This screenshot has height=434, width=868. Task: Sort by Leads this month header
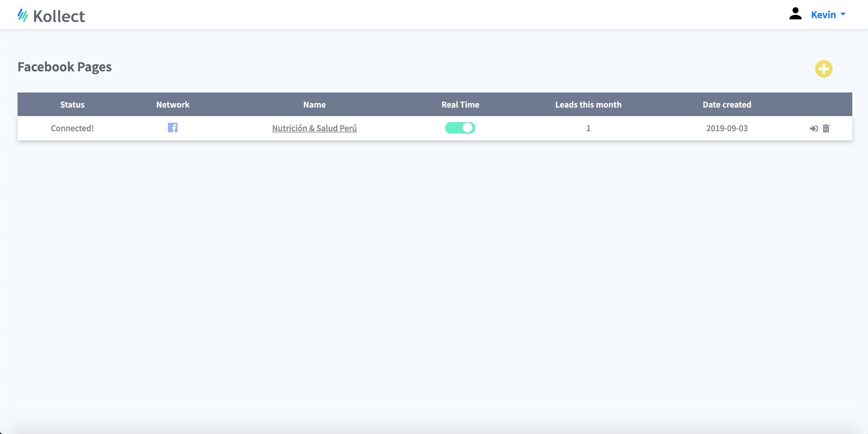coord(588,105)
